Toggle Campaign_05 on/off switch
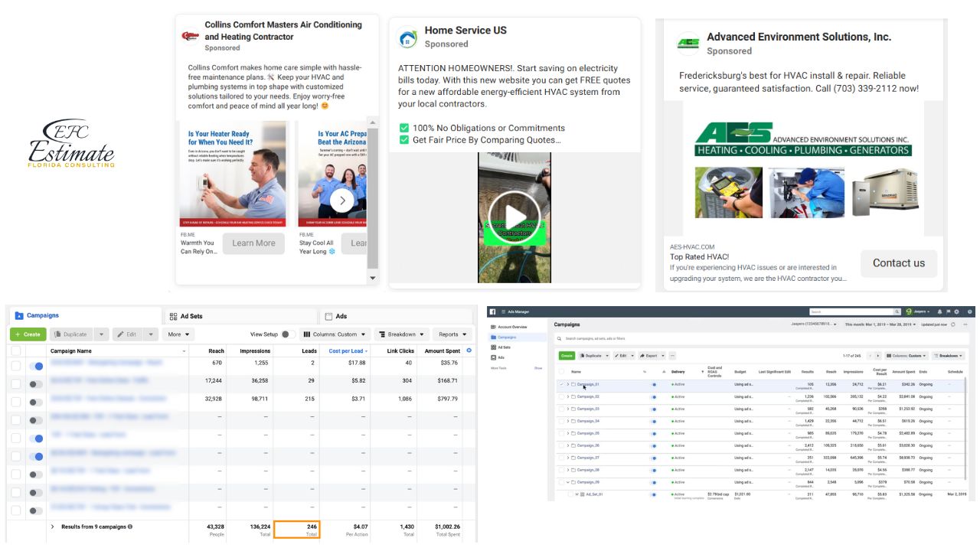This screenshot has width=980, height=551. coord(654,433)
